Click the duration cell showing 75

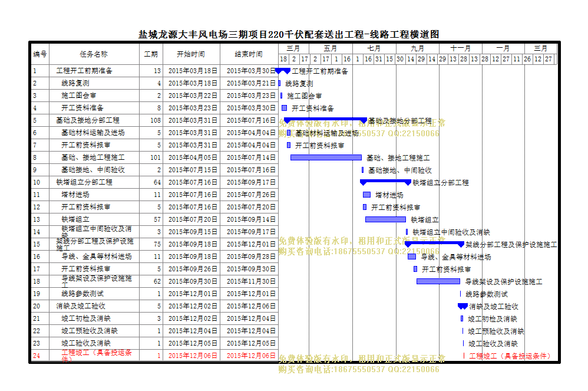151,244
